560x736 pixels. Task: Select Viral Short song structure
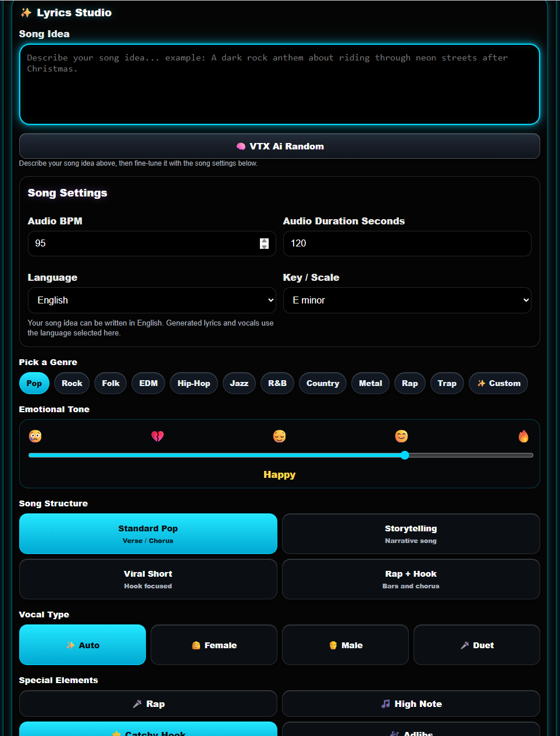148,579
